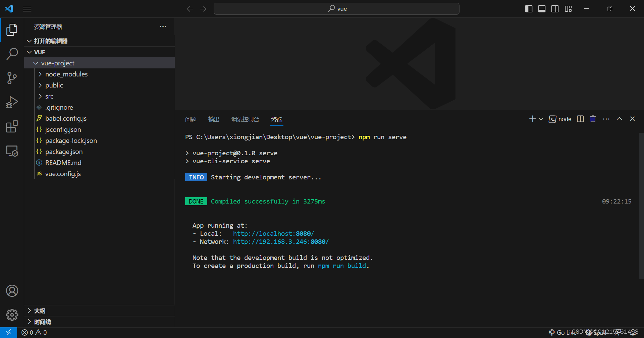644x338 pixels.
Task: Expand the 大纲 (Outline) section
Action: click(x=100, y=311)
